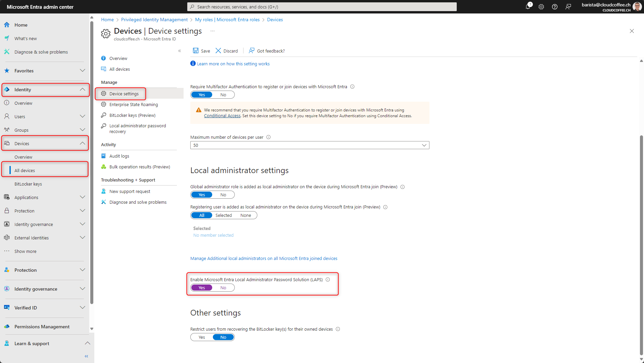The width and height of the screenshot is (644, 363).
Task: Open the Home icon in sidebar
Action: coord(7,25)
